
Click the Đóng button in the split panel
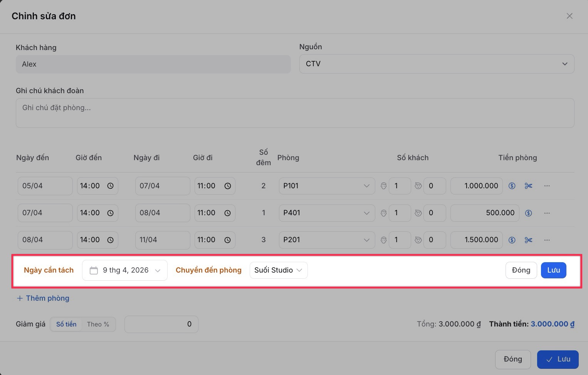pos(521,270)
